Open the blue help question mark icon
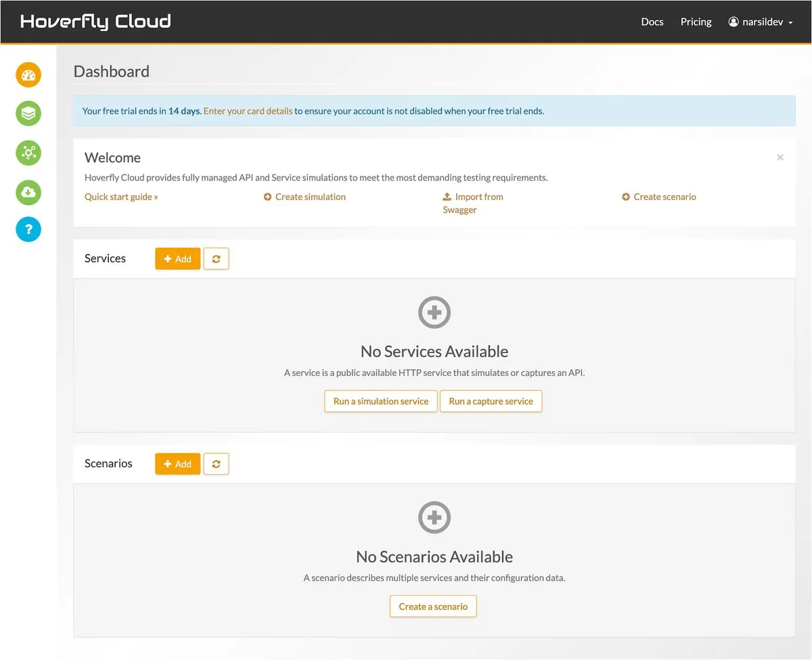Image resolution: width=812 pixels, height=660 pixels. [x=28, y=230]
